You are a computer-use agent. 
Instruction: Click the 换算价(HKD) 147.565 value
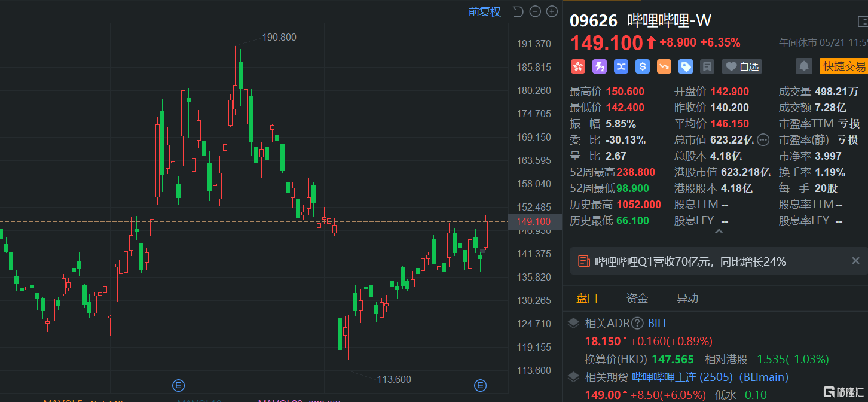(673, 360)
